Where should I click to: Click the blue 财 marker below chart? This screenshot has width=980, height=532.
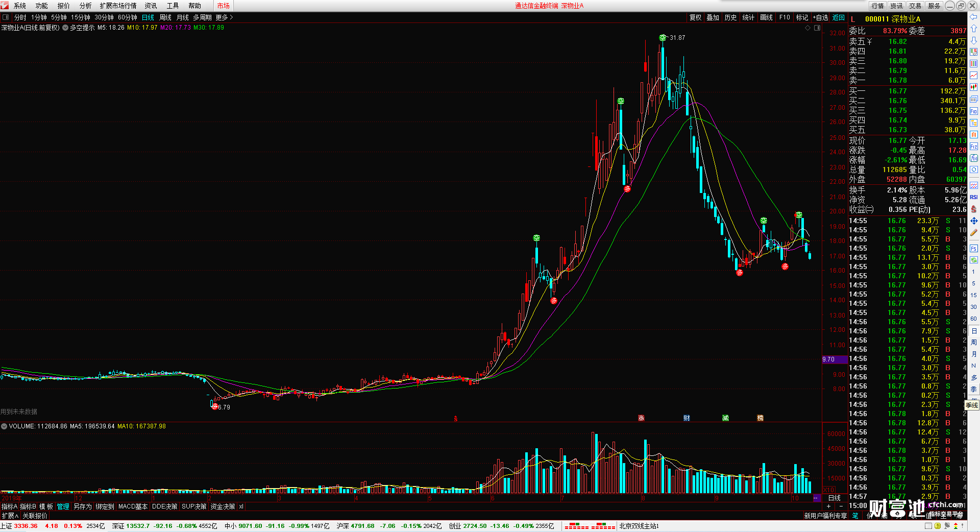click(x=687, y=418)
